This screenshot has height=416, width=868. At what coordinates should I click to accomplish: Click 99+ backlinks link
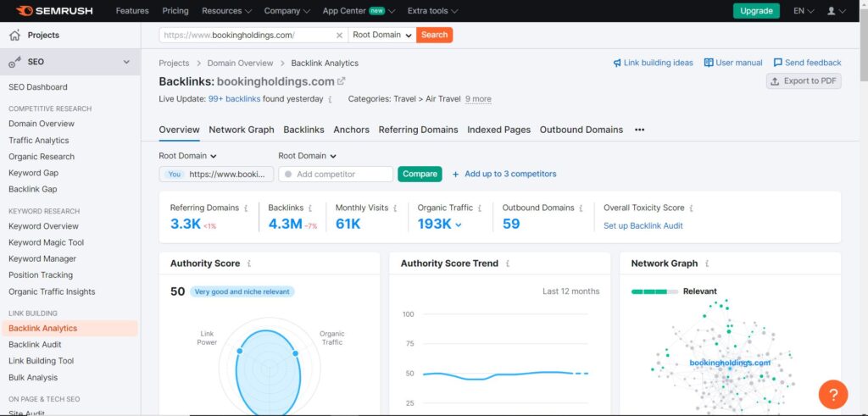coord(234,99)
